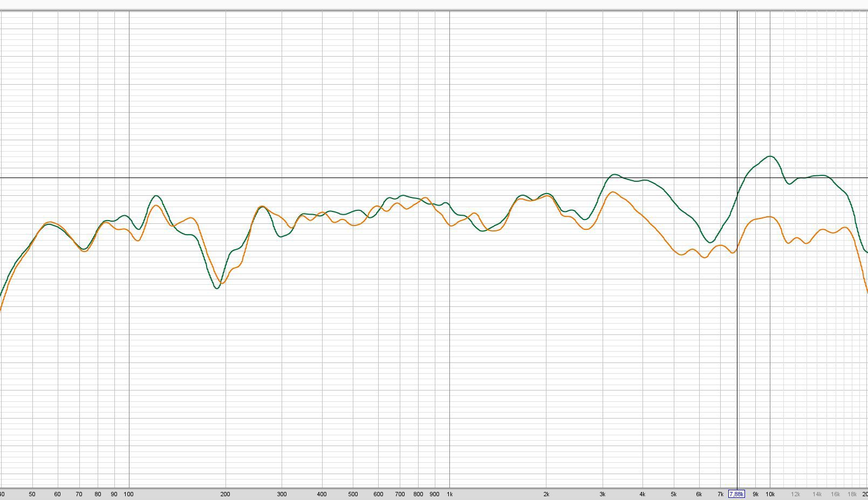Click the green trace peak near 10k
The height and width of the screenshot is (500, 868).
770,156
